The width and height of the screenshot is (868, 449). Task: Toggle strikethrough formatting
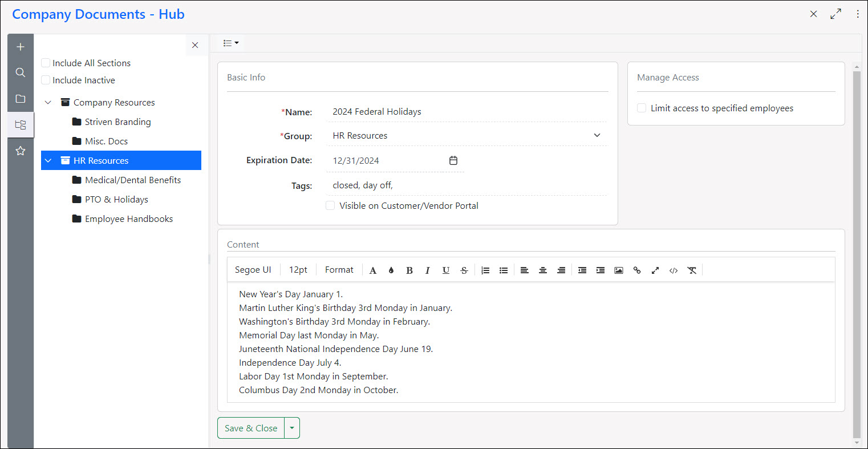click(464, 270)
